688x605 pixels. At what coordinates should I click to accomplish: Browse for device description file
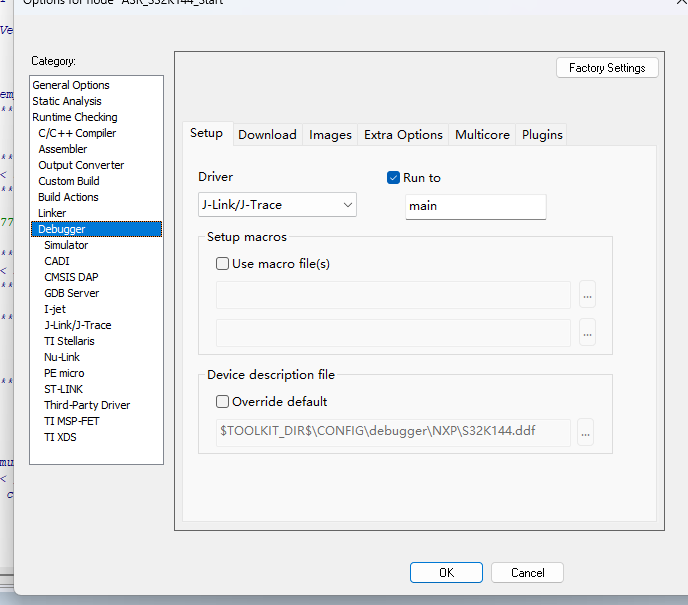(586, 433)
